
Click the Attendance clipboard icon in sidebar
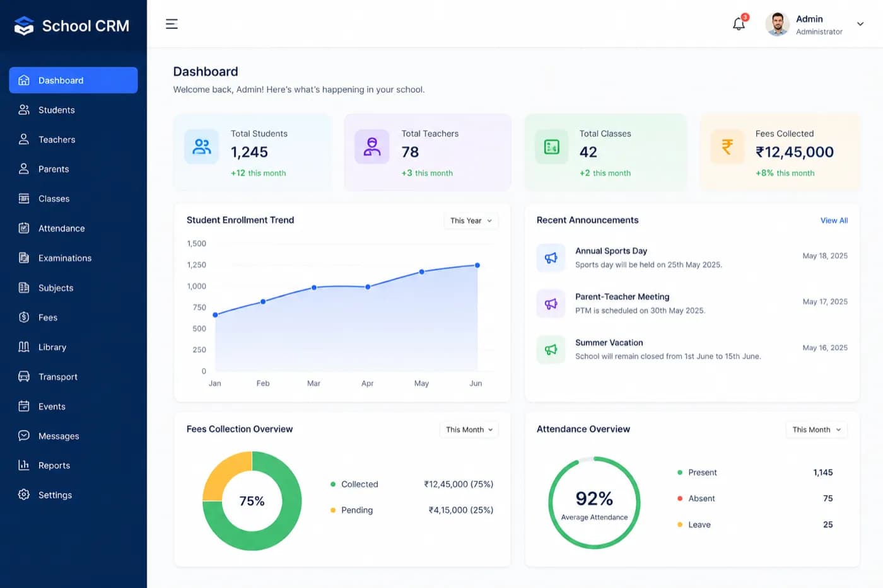24,228
